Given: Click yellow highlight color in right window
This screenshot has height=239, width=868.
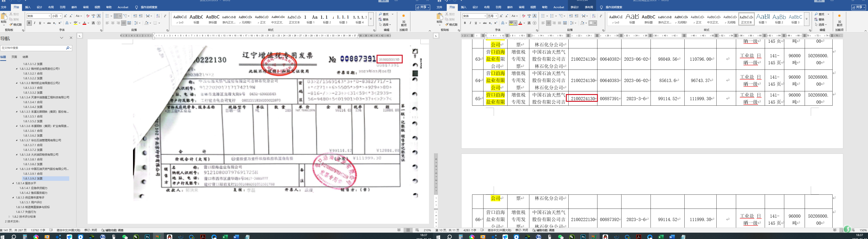Looking at the screenshot, I should [x=511, y=23].
